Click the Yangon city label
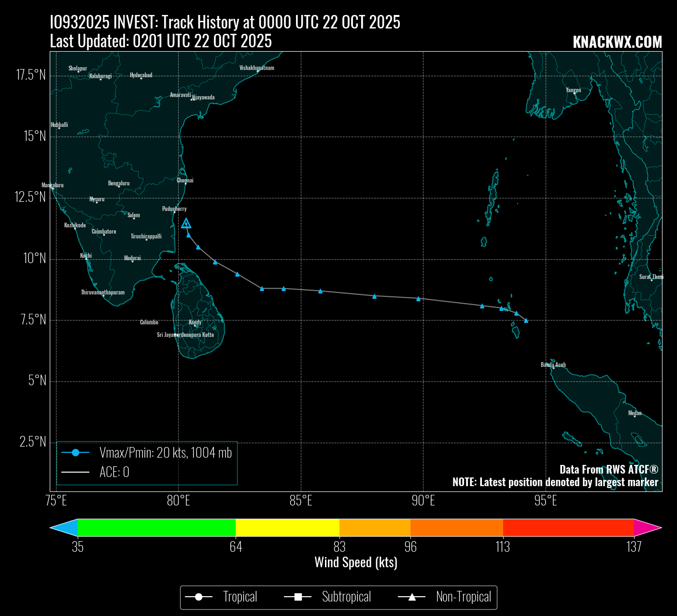This screenshot has height=616, width=677. point(573,90)
